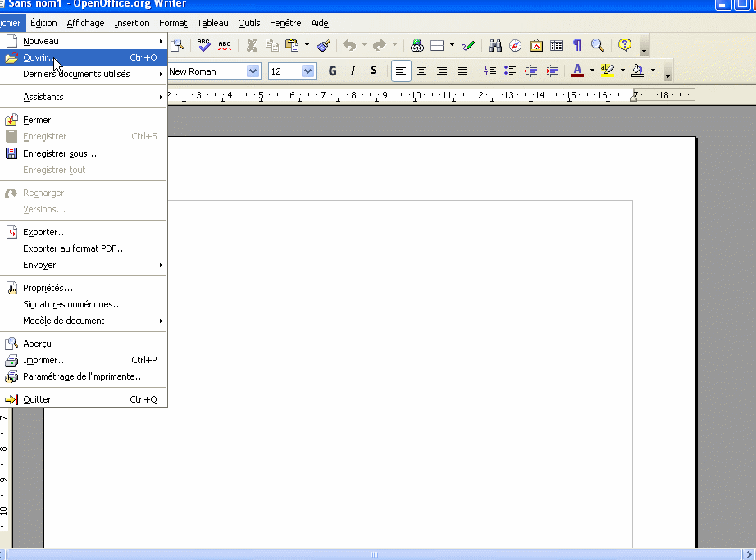
Task: Open the background color dropdown arrow
Action: [x=653, y=71]
